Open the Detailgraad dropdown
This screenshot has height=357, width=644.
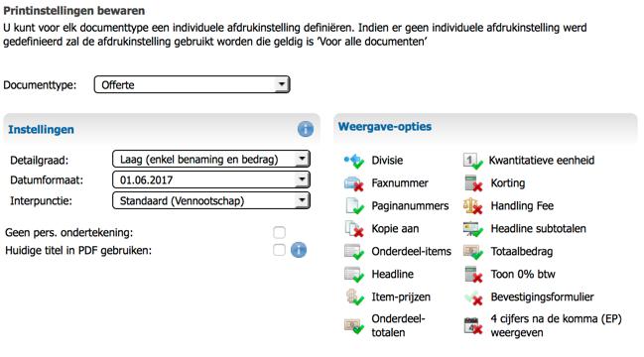coord(211,159)
